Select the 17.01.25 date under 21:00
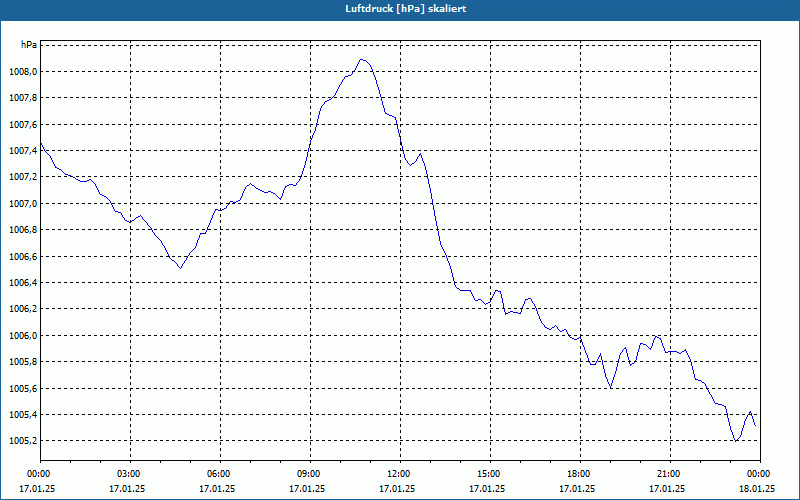The width and height of the screenshot is (800, 500). pos(667,488)
